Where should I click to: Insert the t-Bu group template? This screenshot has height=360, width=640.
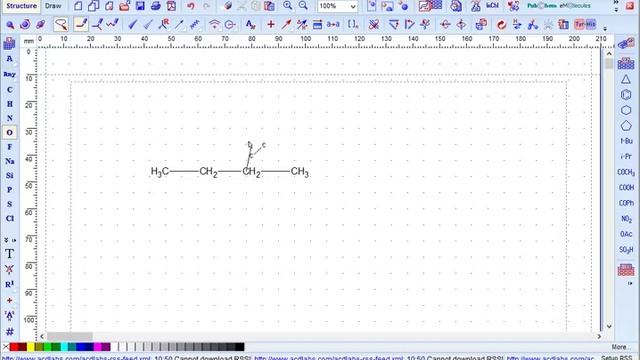click(x=626, y=141)
